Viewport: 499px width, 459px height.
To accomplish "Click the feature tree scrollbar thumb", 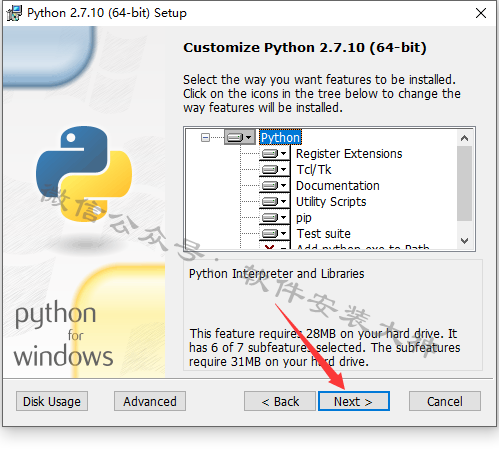I will tap(464, 183).
